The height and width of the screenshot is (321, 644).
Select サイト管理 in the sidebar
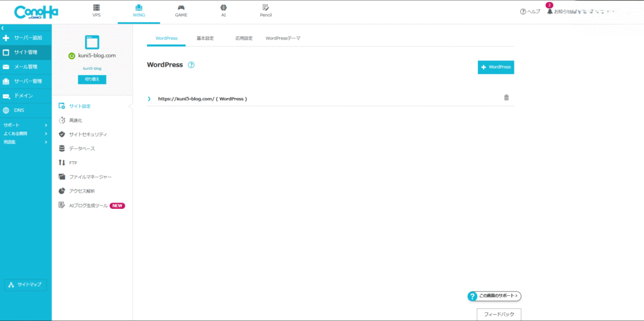click(26, 52)
